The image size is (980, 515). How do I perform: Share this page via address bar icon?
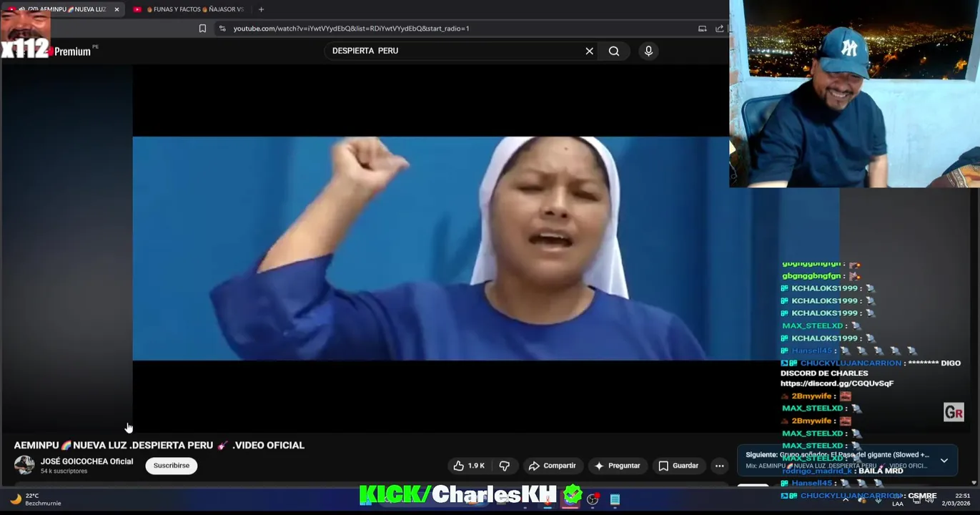(719, 29)
